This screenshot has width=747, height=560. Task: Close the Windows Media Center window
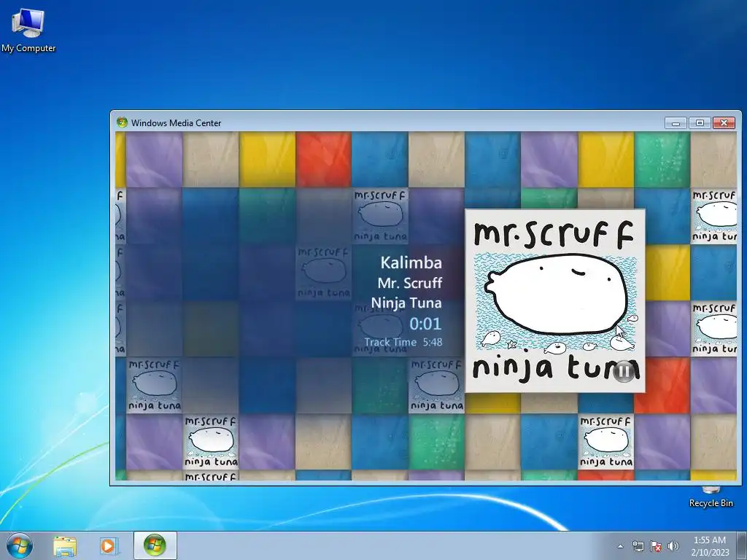tap(724, 122)
